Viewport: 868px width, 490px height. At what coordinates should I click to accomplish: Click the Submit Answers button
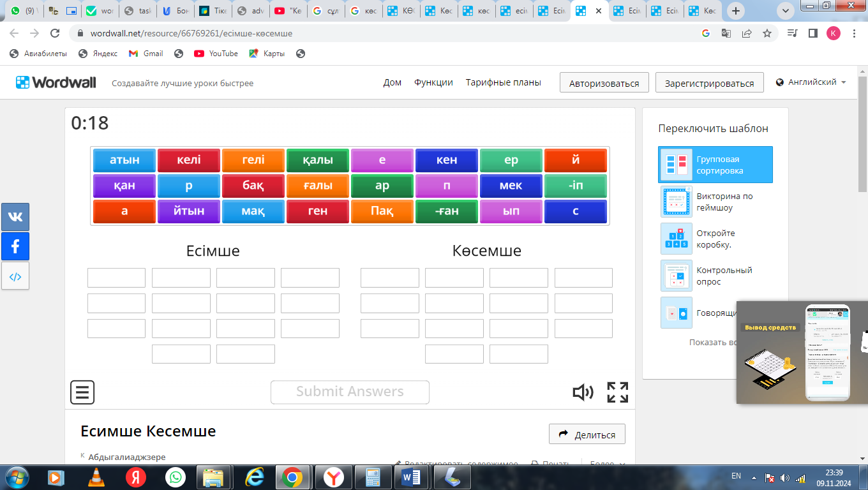pyautogui.click(x=350, y=392)
